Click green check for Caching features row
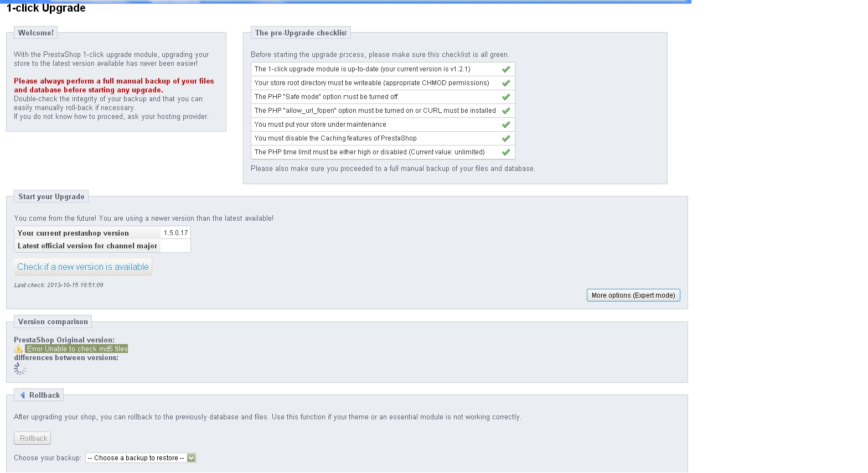The height and width of the screenshot is (473, 868). click(505, 138)
